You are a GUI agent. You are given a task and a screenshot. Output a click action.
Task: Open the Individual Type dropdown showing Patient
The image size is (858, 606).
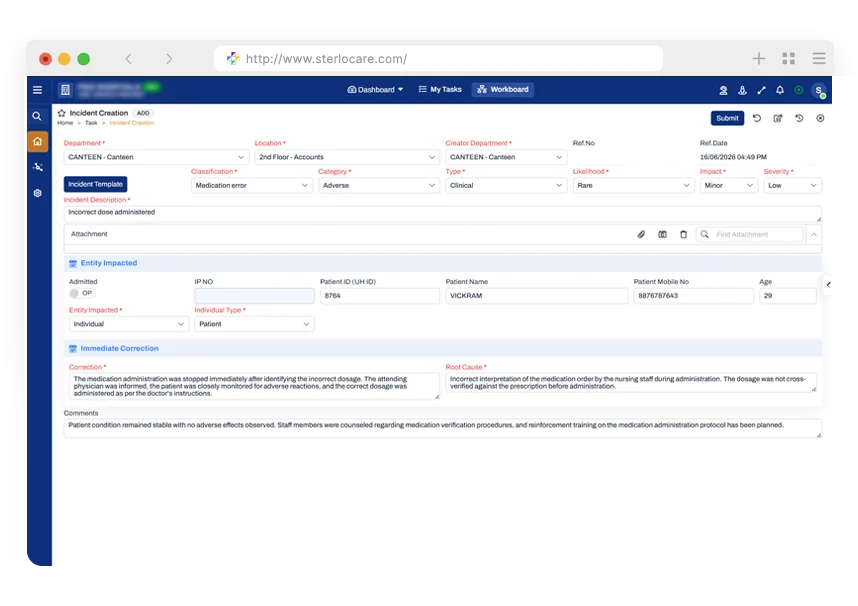coord(254,324)
